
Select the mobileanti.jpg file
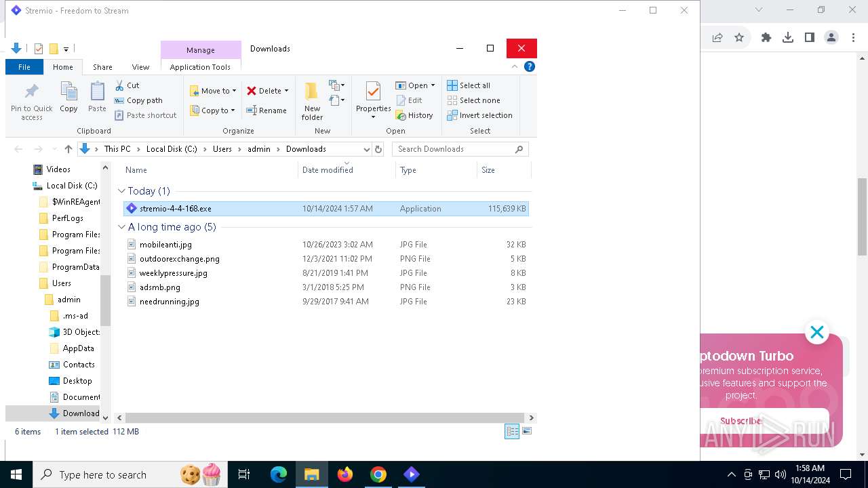(325, 245)
